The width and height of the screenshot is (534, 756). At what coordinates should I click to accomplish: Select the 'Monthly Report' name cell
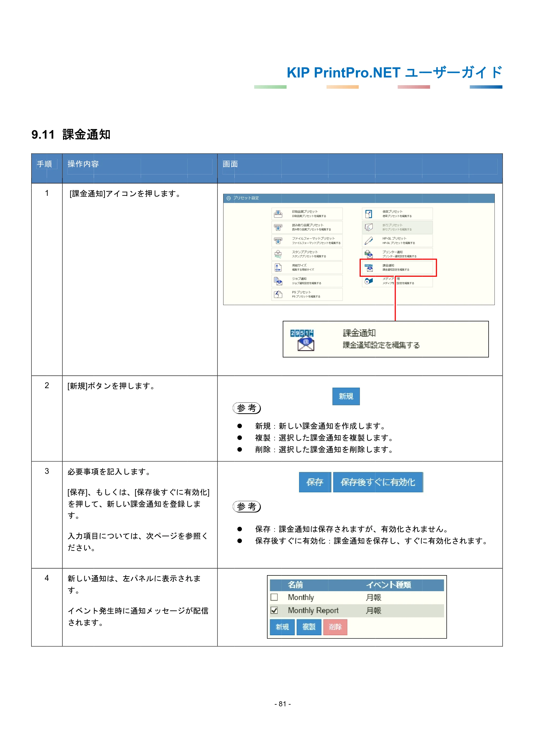[x=313, y=610]
